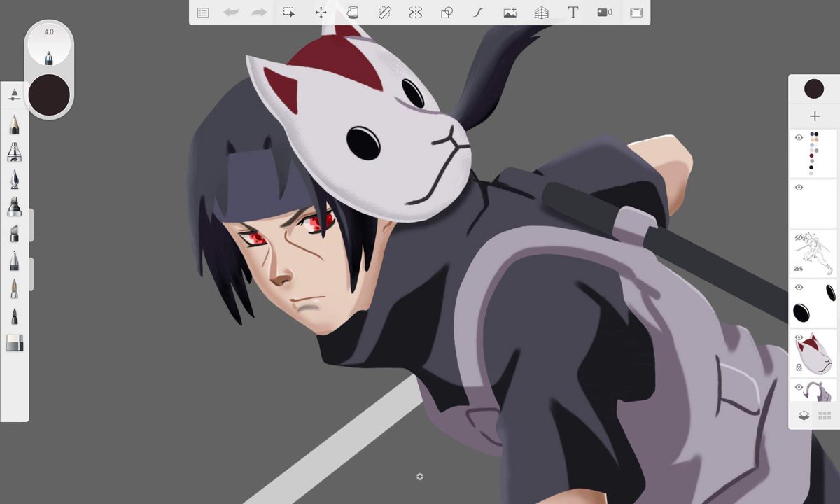
Task: Turn on the Symmetry tool
Action: point(416,13)
